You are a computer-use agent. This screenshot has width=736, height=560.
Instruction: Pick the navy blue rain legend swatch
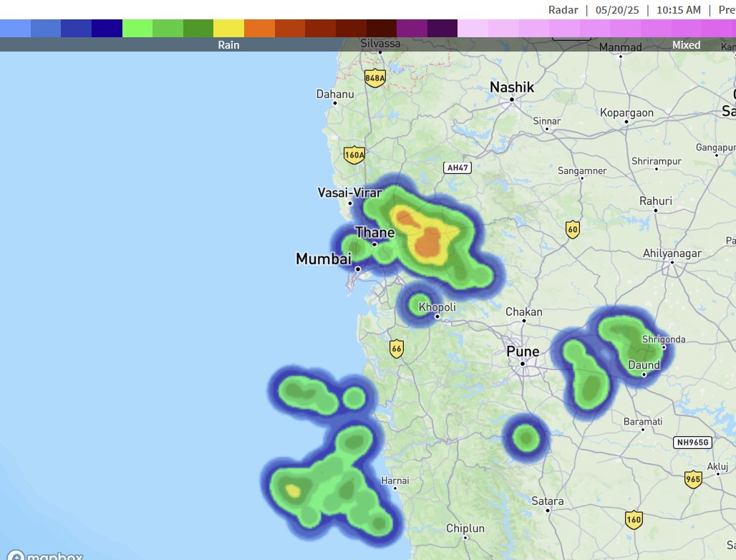[107, 28]
